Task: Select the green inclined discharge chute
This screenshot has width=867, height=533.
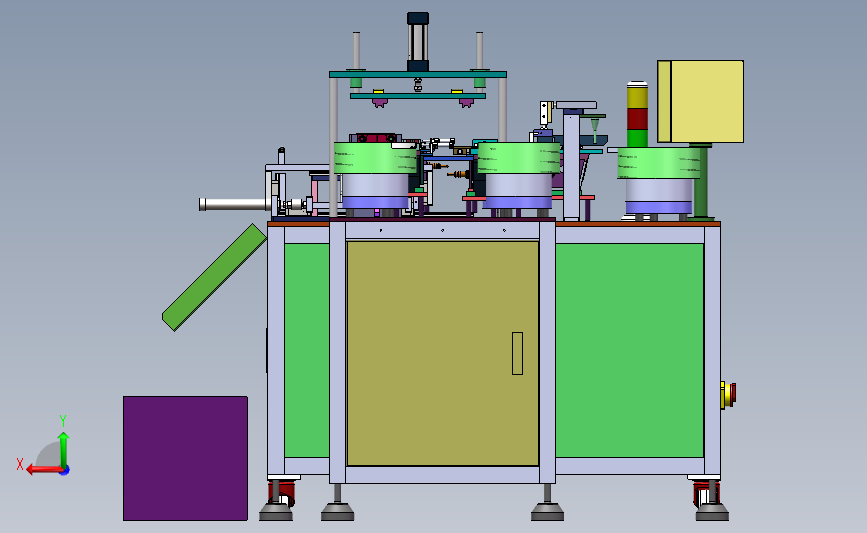Action: tap(215, 278)
